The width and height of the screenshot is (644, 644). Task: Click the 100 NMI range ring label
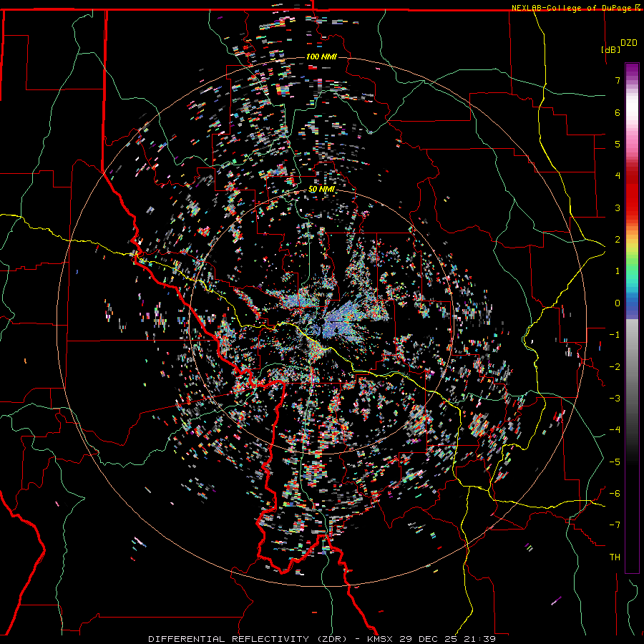[x=321, y=57]
